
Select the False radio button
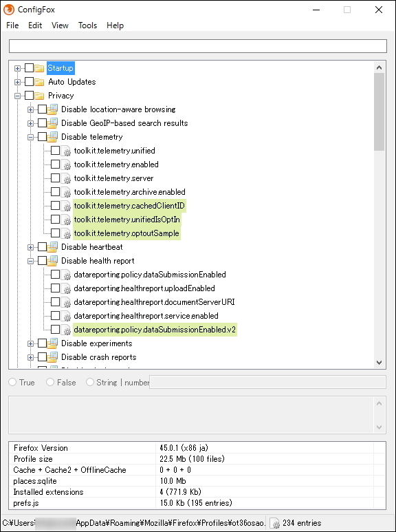pos(50,383)
